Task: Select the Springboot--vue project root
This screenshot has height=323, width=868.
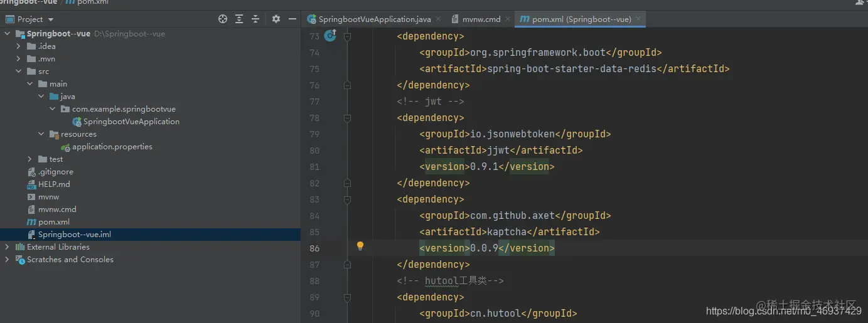Action: point(58,34)
